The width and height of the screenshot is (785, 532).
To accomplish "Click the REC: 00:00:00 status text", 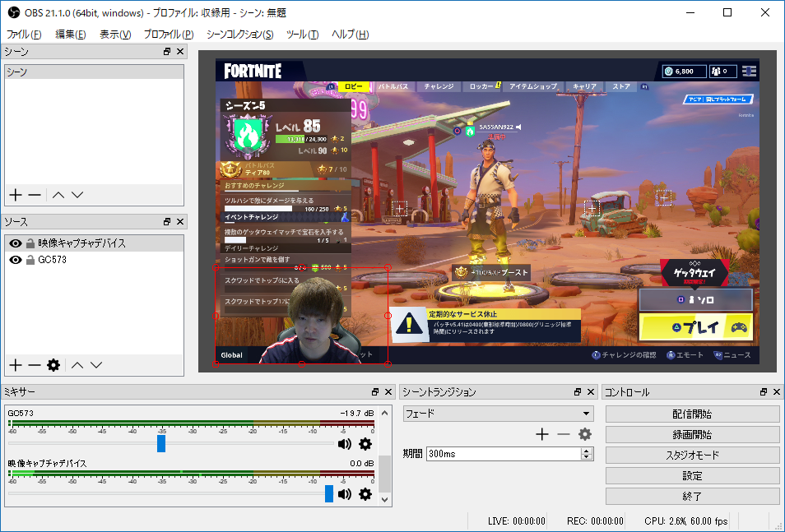I will 595,521.
